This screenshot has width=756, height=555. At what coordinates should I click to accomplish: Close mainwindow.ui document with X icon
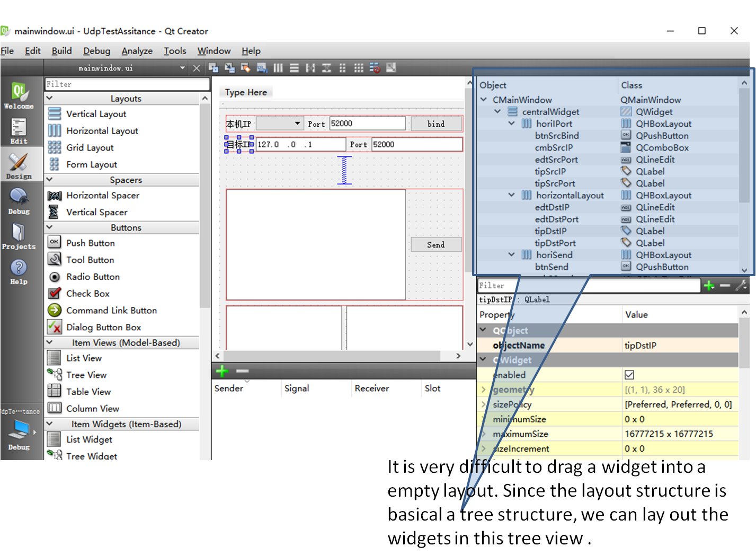(197, 68)
